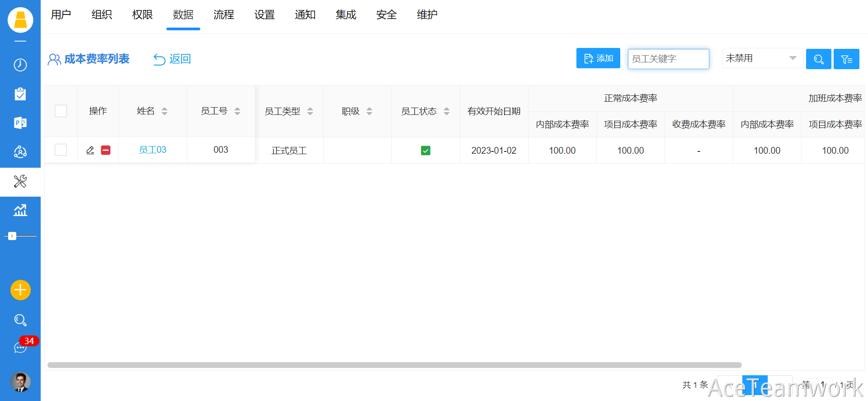Open the 未禁用 status dropdown
Screen dimensions: 868x401
click(x=762, y=58)
